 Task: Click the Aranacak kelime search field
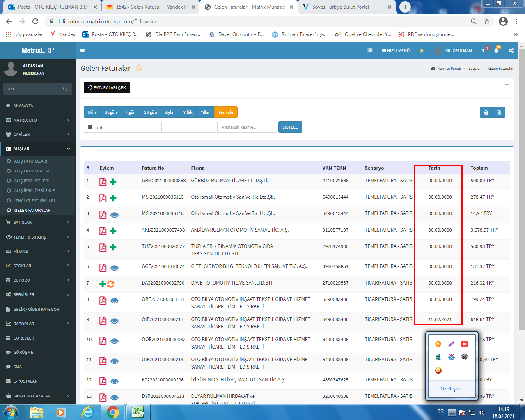point(247,127)
